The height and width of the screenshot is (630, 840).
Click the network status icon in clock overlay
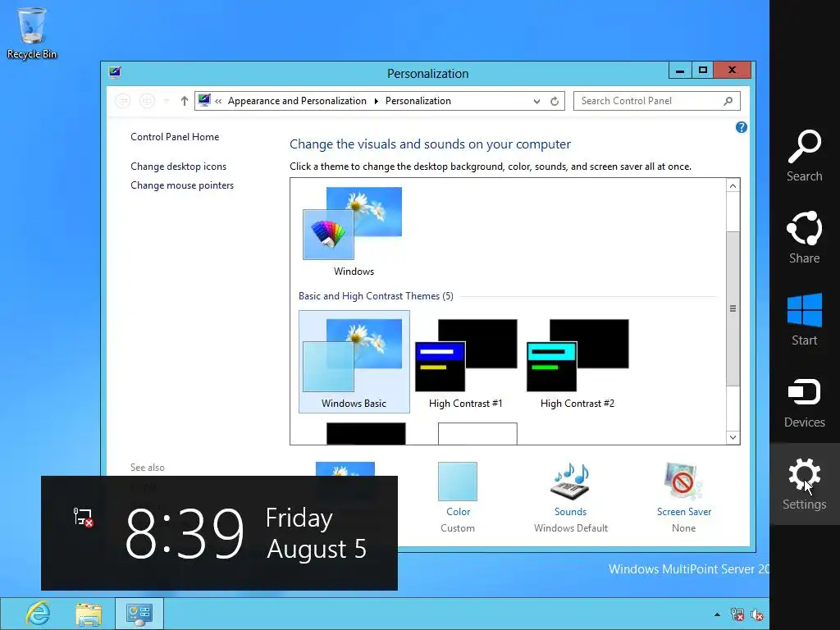(x=83, y=517)
